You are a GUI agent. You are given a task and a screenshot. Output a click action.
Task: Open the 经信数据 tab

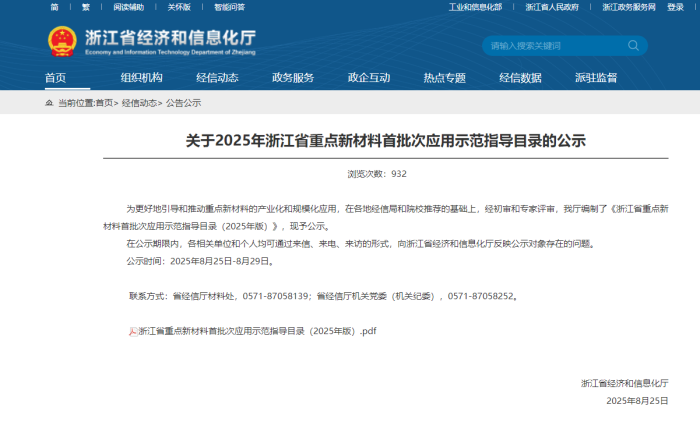coord(520,78)
